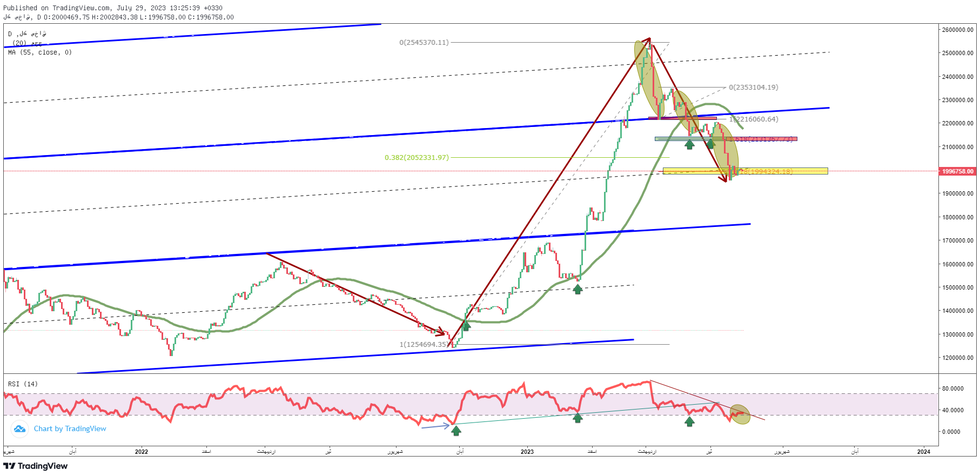Click the green 0.382(2052331.97) Fibonacci label
The image size is (980, 476).
click(x=417, y=158)
